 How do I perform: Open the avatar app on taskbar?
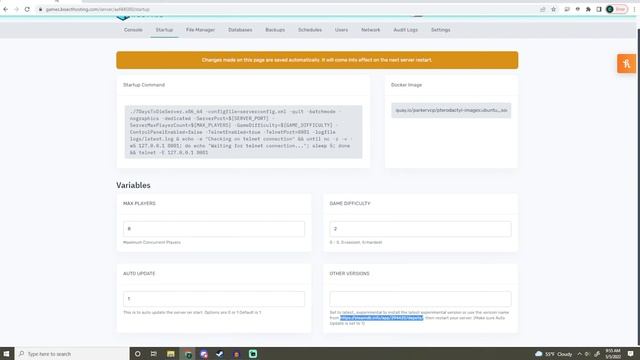pos(236,353)
